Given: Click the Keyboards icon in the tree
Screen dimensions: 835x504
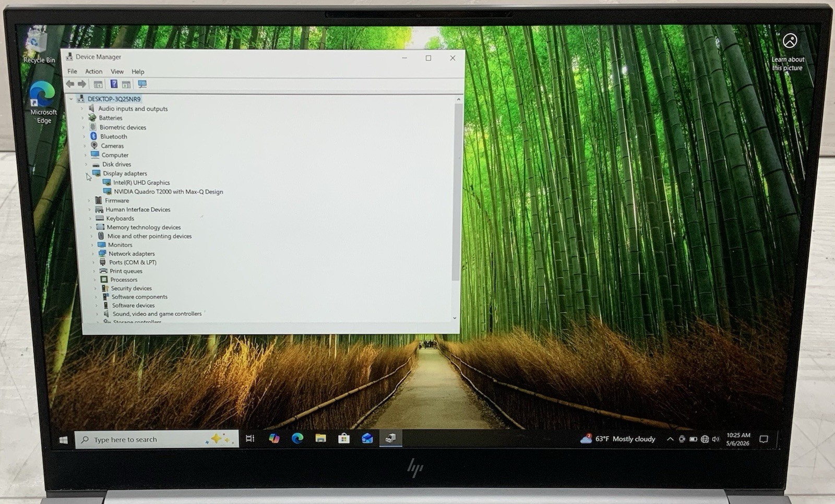Looking at the screenshot, I should 100,218.
